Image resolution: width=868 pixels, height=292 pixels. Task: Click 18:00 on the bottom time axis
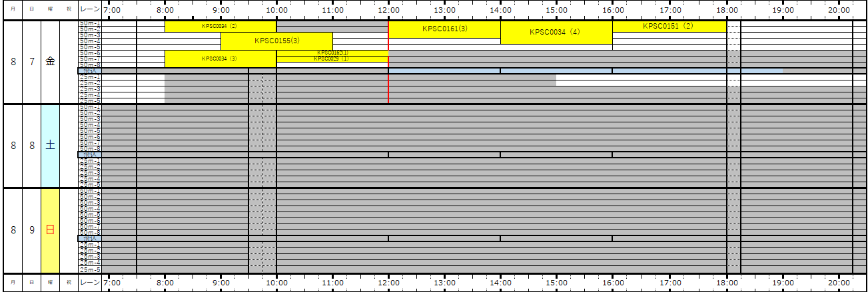726,283
